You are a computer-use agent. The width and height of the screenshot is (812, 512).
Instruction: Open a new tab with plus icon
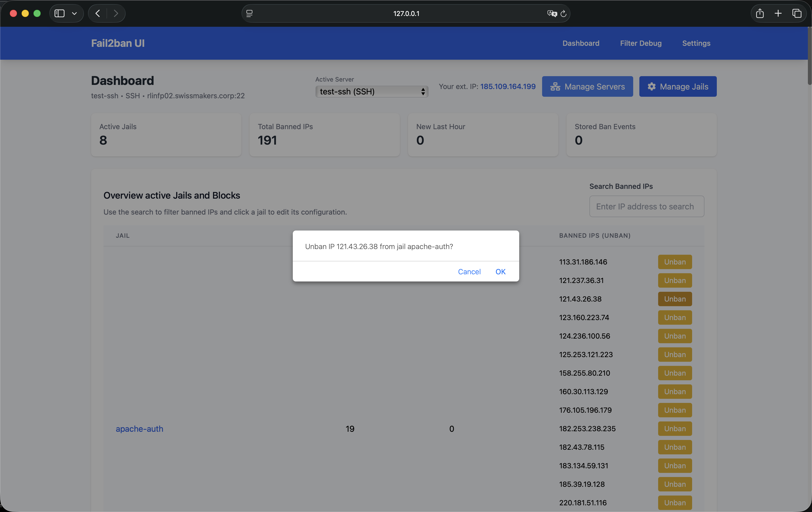coord(778,13)
